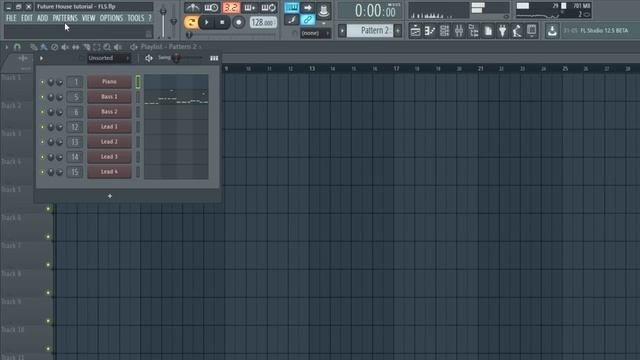Click the time display panel
This screenshot has width=640, height=360.
[370, 11]
